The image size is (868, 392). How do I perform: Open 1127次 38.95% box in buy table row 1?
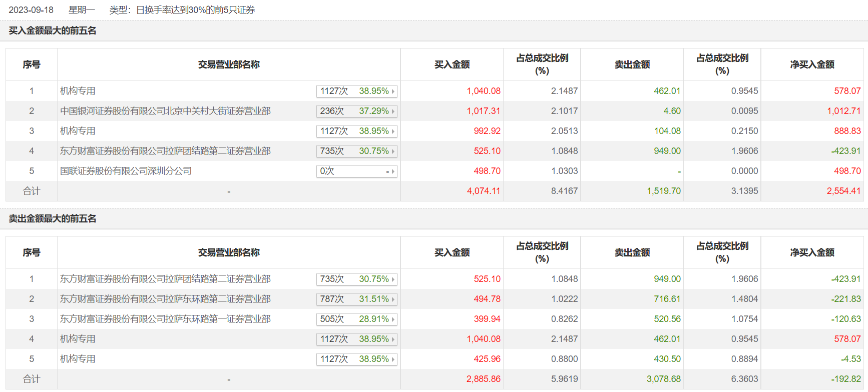coord(356,91)
